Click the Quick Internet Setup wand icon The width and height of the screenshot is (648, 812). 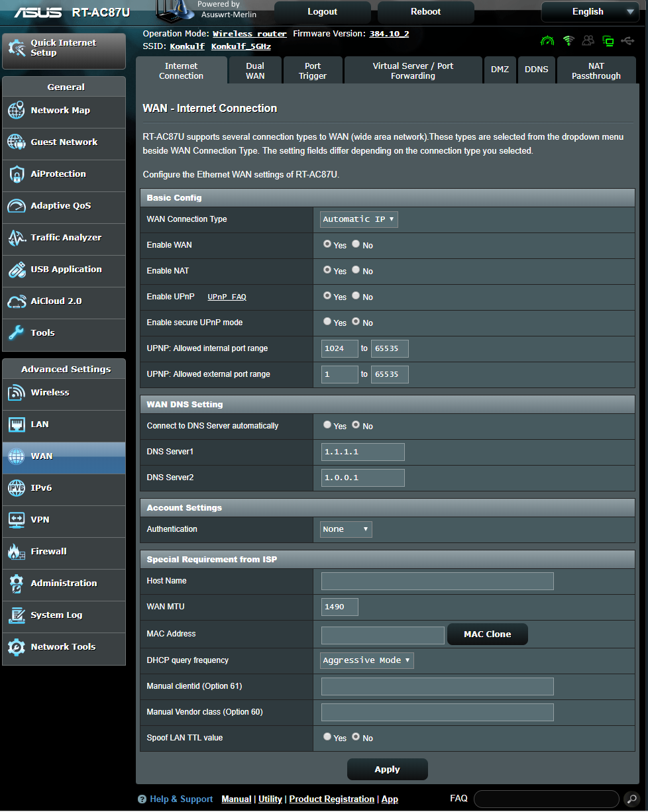(17, 48)
